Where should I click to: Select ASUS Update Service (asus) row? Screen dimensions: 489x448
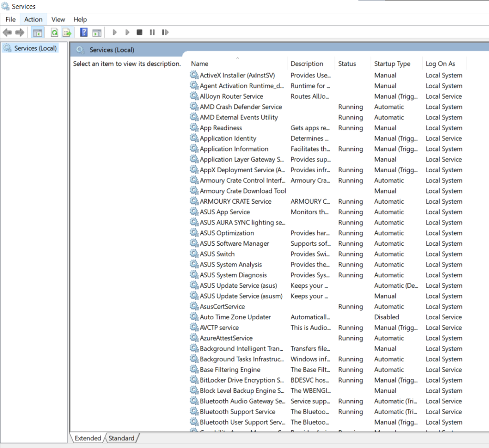coord(327,285)
